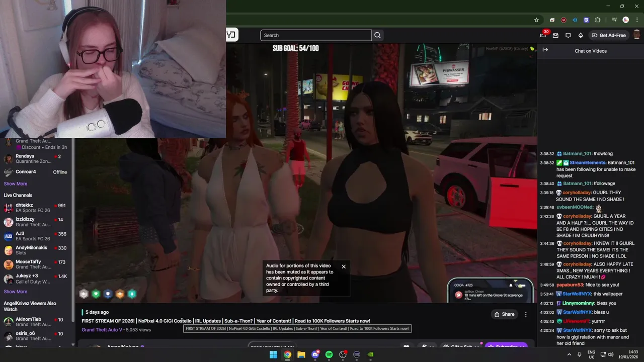Open the Chrome Extensions puzzle icon
644x362 pixels.
point(598,20)
